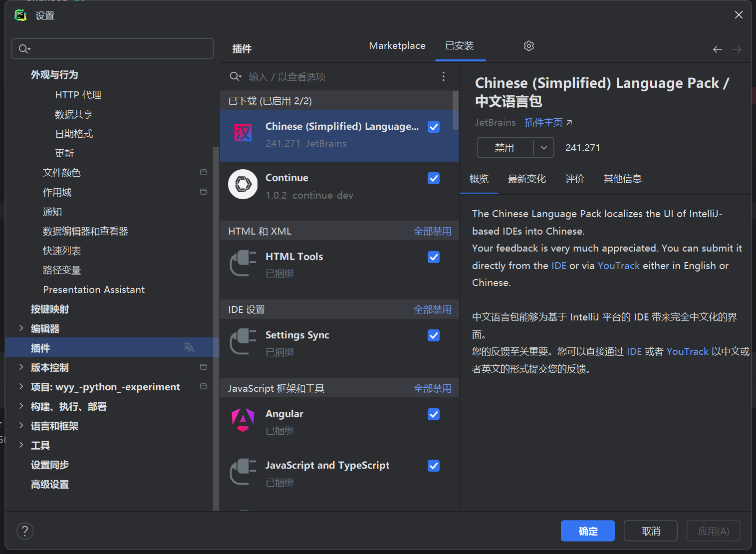Expand the 构建、执行、部署 node
This screenshot has width=756, height=554.
pyautogui.click(x=21, y=406)
